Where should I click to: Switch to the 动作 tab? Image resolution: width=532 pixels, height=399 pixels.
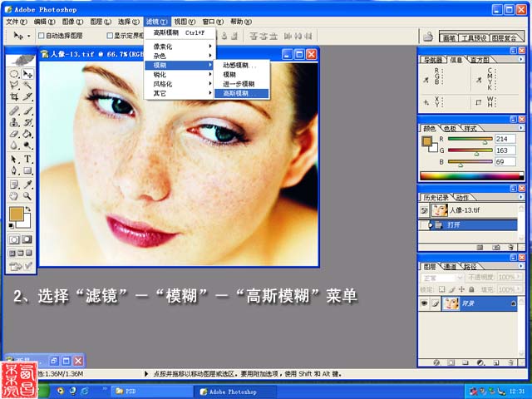pos(462,198)
